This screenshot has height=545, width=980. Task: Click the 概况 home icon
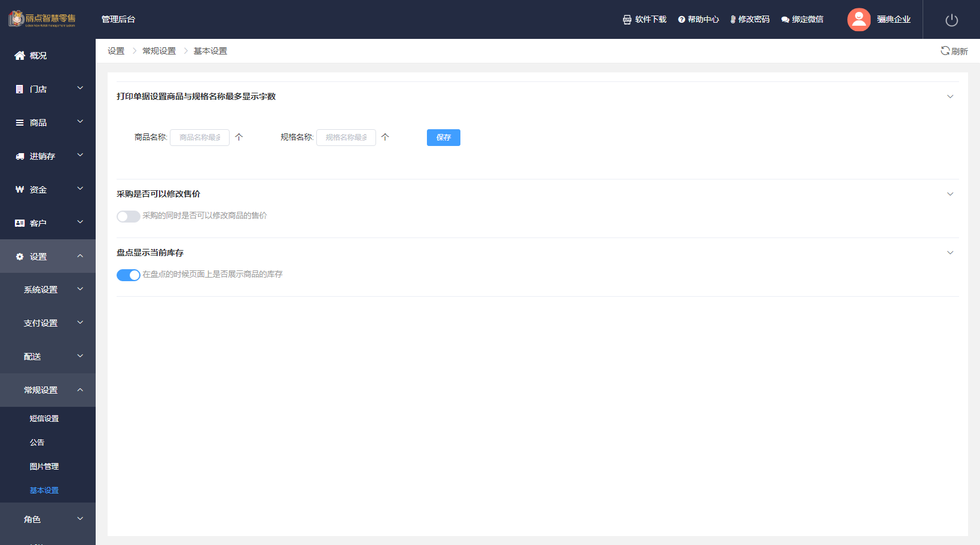(x=20, y=55)
